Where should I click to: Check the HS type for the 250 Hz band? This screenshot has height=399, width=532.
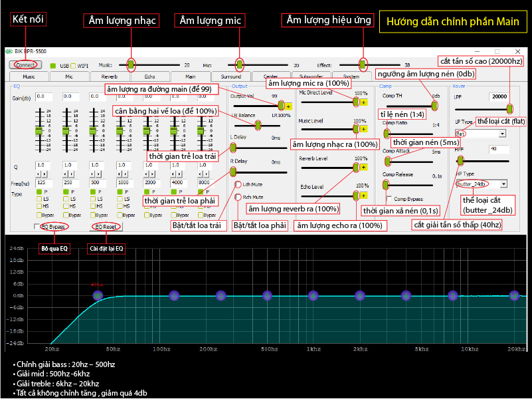point(66,206)
